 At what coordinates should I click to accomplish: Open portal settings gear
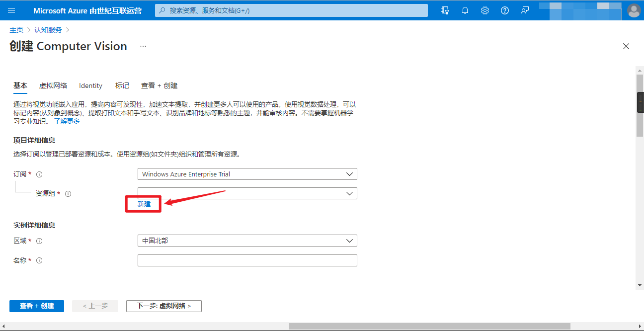click(485, 10)
